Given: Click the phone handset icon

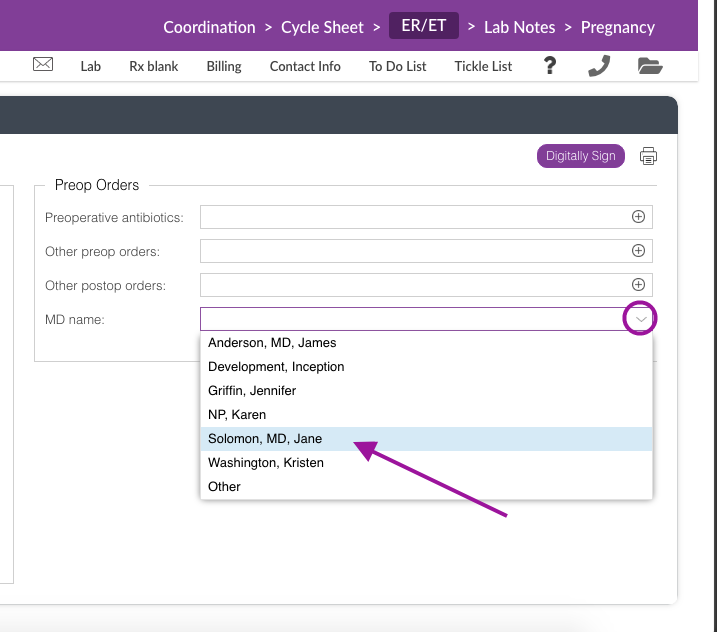Looking at the screenshot, I should 599,66.
